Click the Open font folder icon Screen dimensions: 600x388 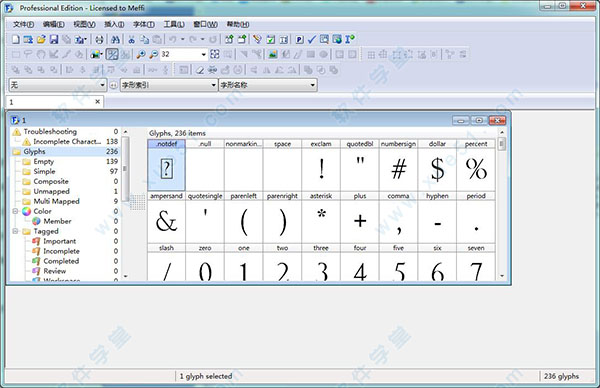point(41,39)
